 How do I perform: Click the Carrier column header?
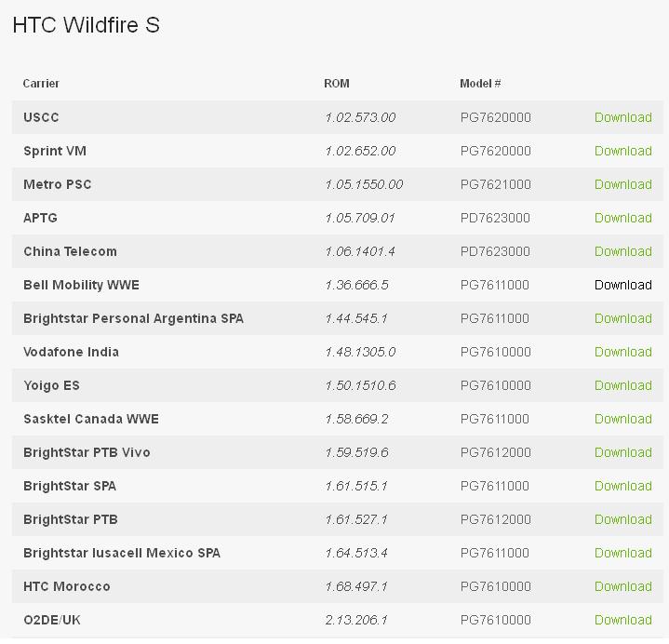click(41, 84)
